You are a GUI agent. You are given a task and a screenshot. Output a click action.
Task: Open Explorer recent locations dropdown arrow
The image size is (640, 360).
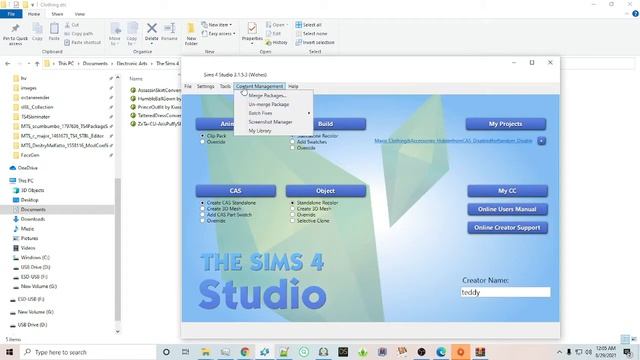point(29,64)
